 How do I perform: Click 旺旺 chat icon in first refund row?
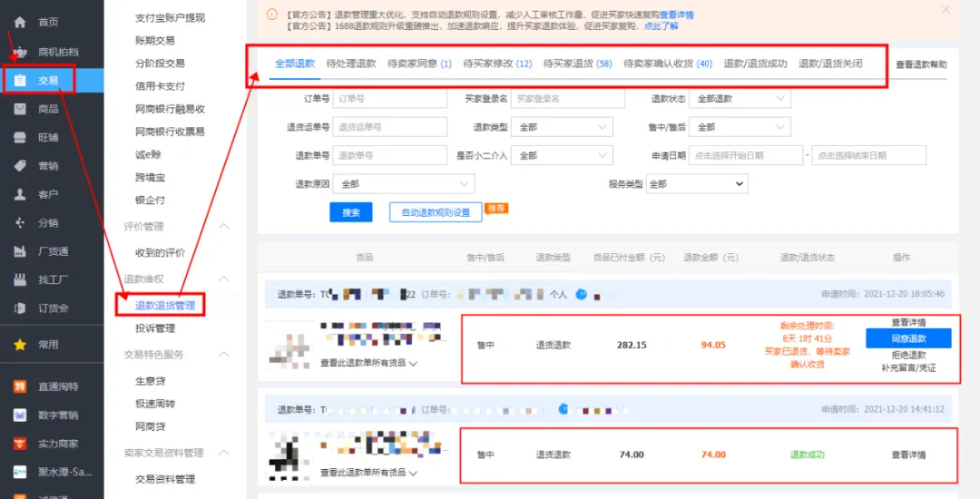581,294
